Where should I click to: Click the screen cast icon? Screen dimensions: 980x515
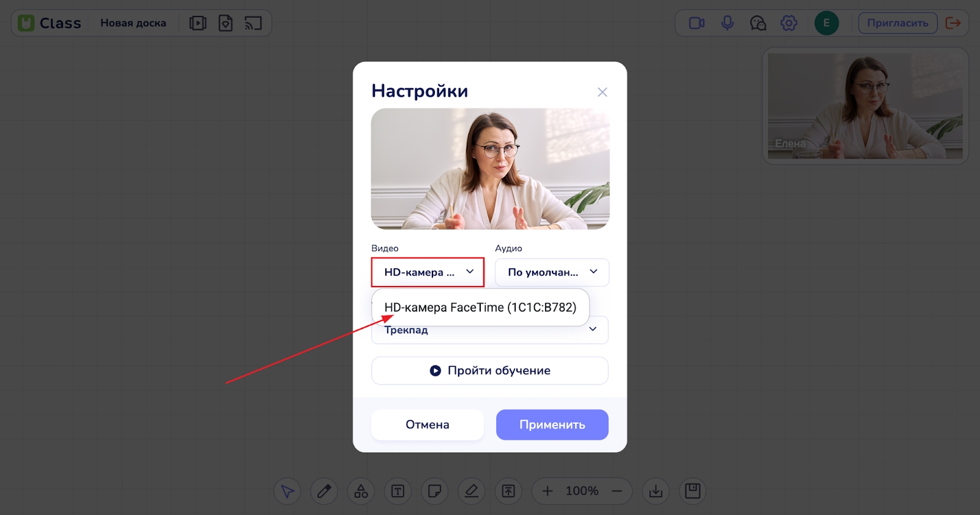(x=253, y=23)
